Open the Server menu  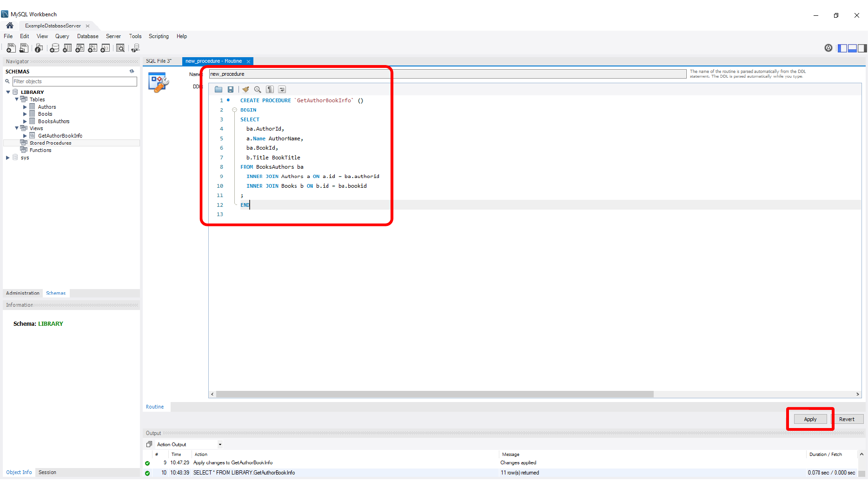coord(113,36)
